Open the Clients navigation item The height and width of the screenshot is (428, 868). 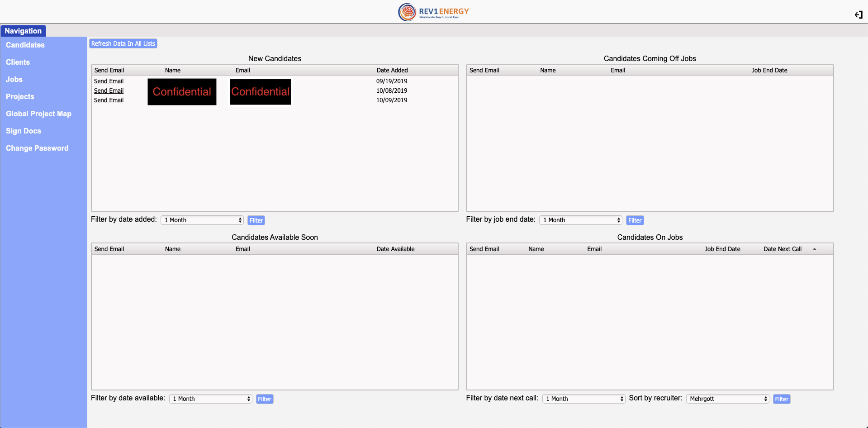(18, 62)
